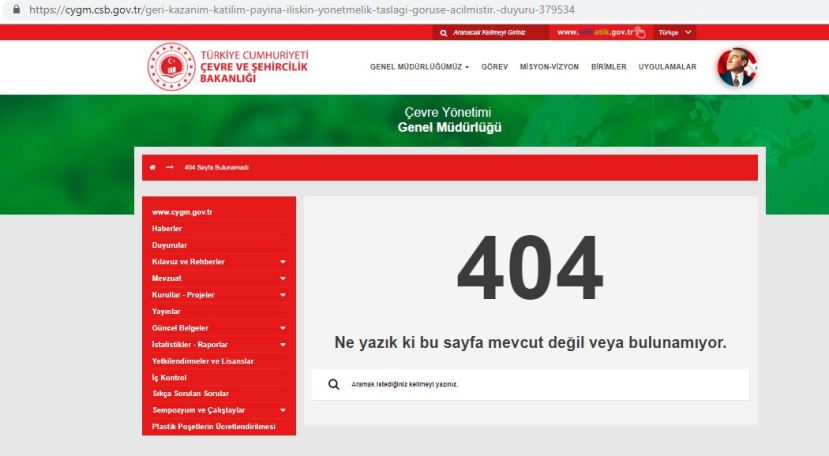Image resolution: width=829 pixels, height=456 pixels.
Task: Open Yayınlar in the sidebar
Action: coord(166,311)
